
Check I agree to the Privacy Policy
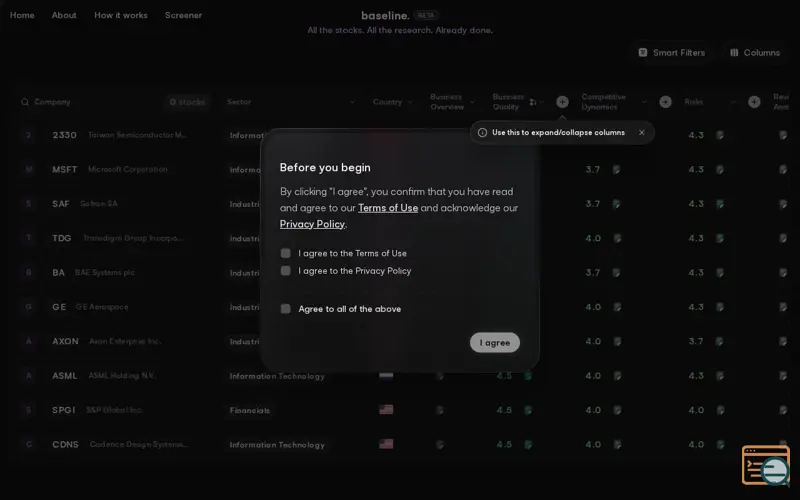[286, 270]
